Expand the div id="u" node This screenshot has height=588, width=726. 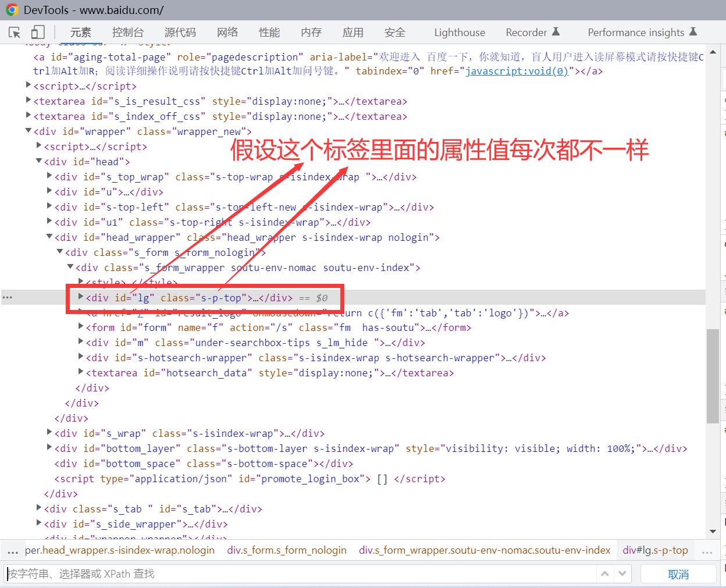[x=49, y=190]
